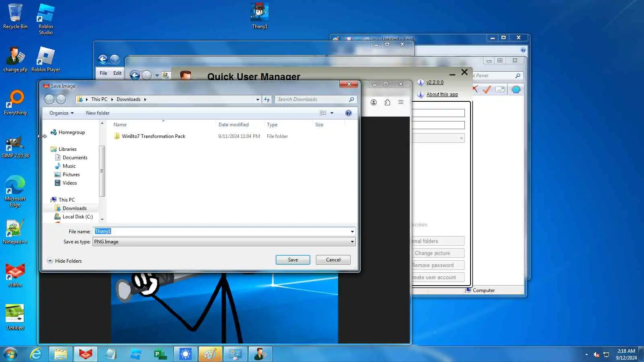Viewport: 644px width, 362px height.
Task: Open the sun brightness app in taskbar
Action: pyautogui.click(x=186, y=354)
